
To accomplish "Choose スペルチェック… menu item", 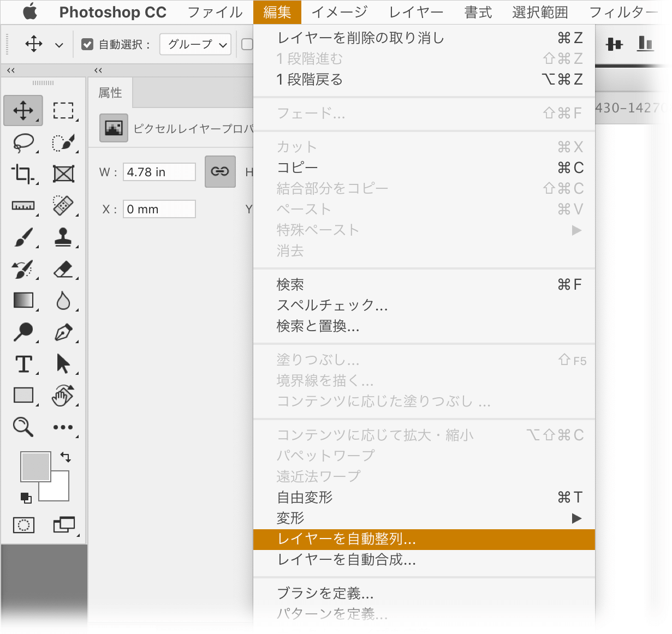I will click(x=424, y=305).
